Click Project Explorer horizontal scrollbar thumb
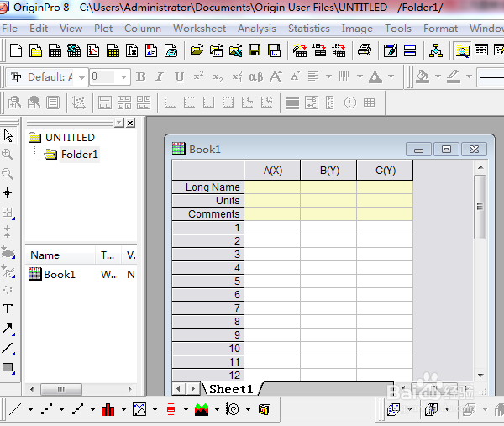The height and width of the screenshot is (426, 504). click(61, 389)
